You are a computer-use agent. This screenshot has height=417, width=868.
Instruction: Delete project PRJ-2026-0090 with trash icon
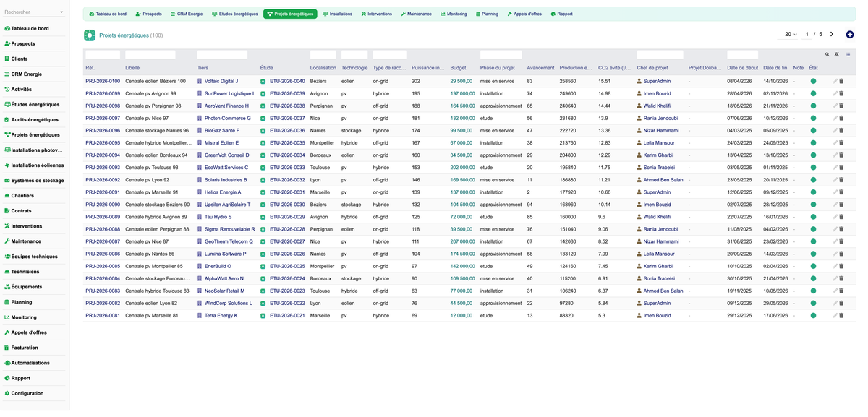coord(841,205)
